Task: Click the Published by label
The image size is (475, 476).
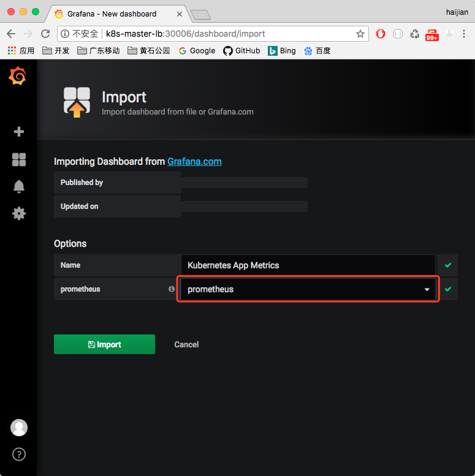Action: pos(82,183)
